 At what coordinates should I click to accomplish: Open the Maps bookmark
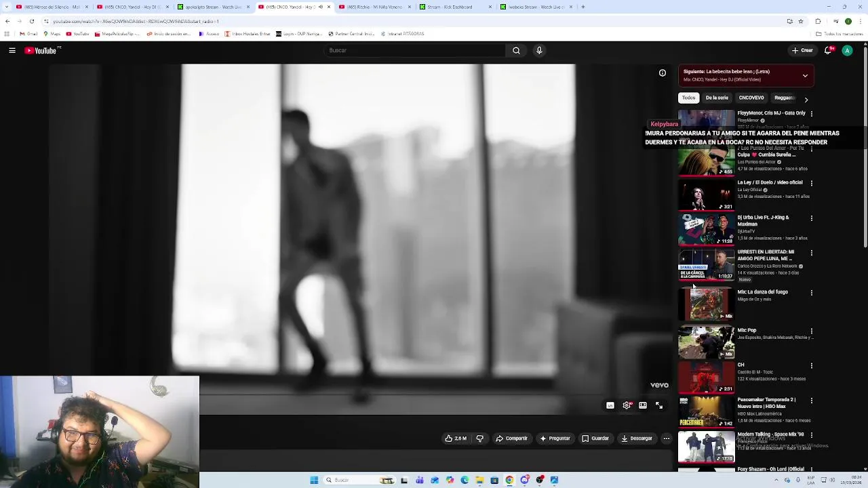click(x=52, y=34)
